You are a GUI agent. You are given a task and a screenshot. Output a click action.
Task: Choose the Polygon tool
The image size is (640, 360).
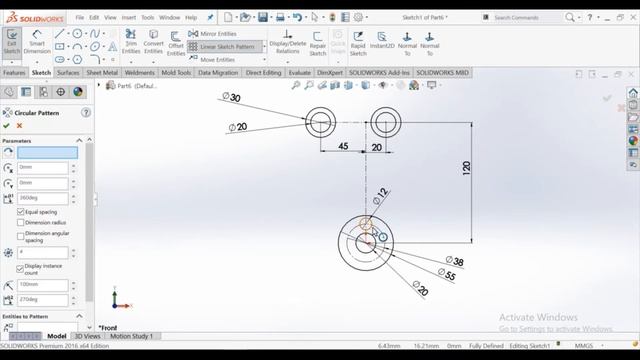pos(77,60)
